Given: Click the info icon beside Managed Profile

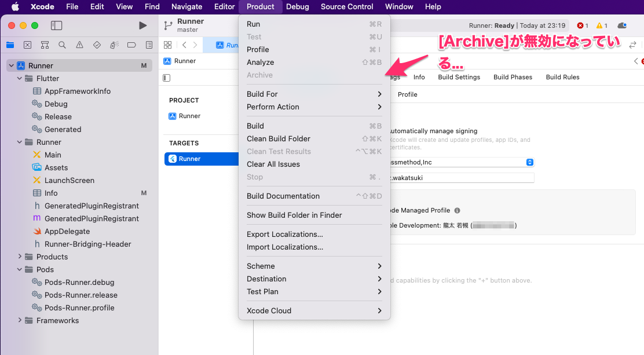Looking at the screenshot, I should point(457,210).
